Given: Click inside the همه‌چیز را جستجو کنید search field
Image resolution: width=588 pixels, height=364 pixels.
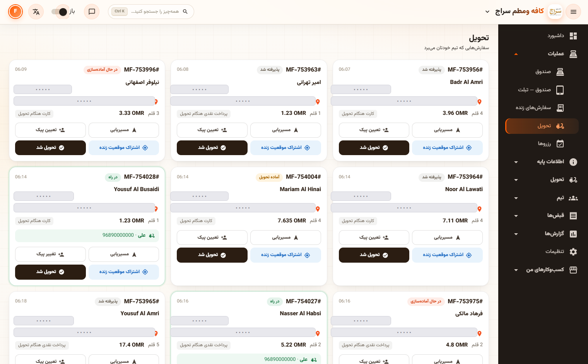Looking at the screenshot, I should pos(151,12).
